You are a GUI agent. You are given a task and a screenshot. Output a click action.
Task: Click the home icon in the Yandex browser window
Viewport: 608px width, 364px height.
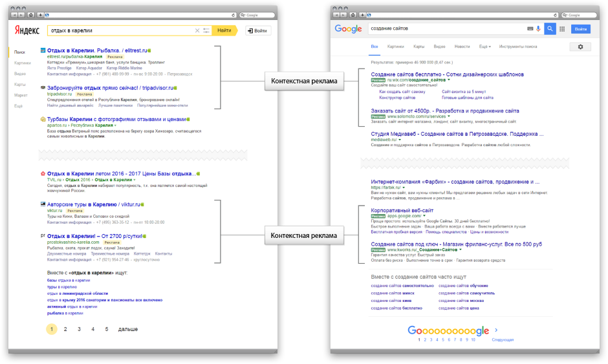pyautogui.click(x=31, y=15)
